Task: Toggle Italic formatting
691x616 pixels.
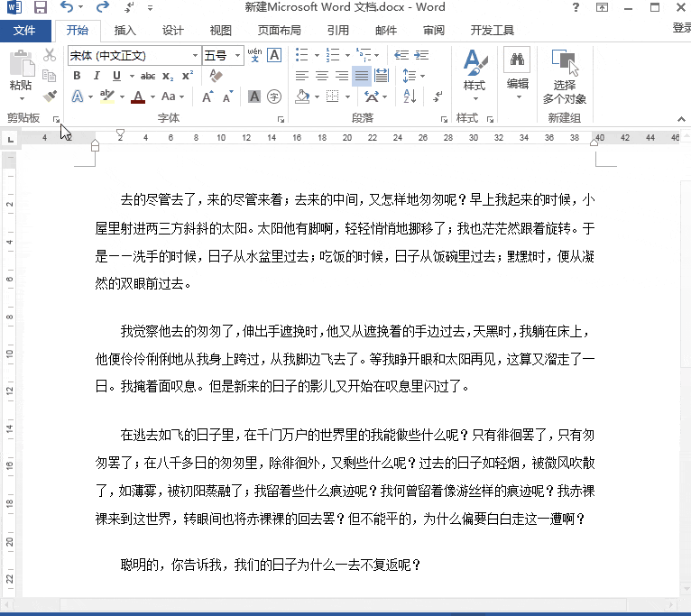Action: (94, 76)
